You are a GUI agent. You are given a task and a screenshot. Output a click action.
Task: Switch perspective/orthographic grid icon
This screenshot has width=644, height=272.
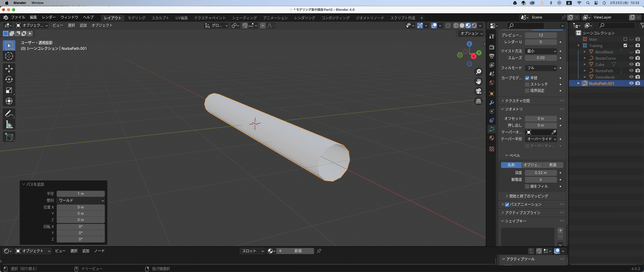pos(478,101)
